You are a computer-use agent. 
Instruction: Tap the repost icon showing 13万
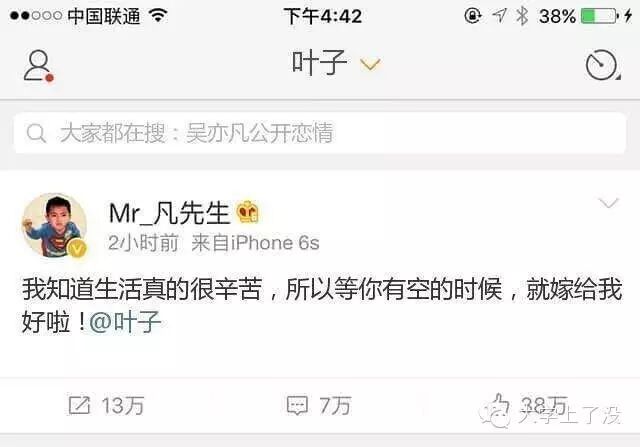(x=79, y=405)
